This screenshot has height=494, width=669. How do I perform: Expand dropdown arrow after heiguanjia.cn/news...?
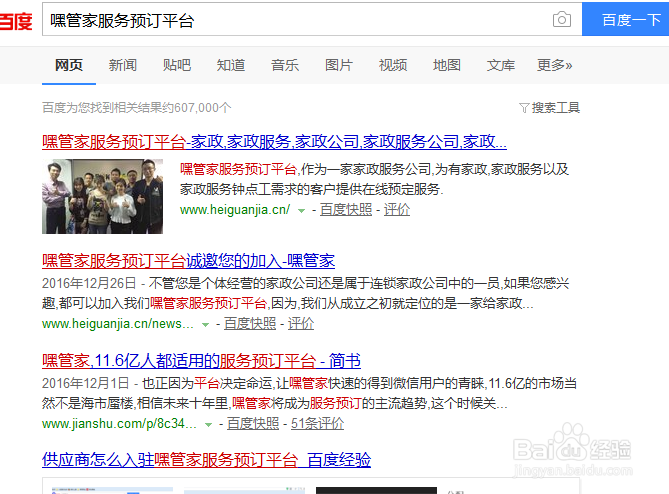tap(205, 325)
